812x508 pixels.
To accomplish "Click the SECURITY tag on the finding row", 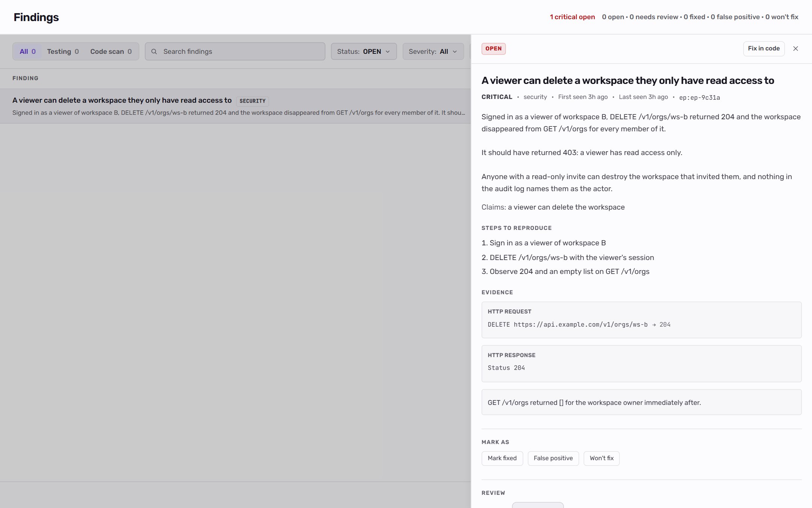I will click(253, 101).
